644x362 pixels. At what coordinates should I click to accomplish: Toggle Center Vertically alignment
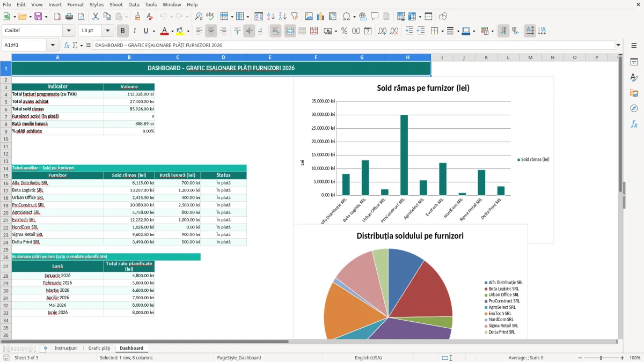tap(249, 31)
